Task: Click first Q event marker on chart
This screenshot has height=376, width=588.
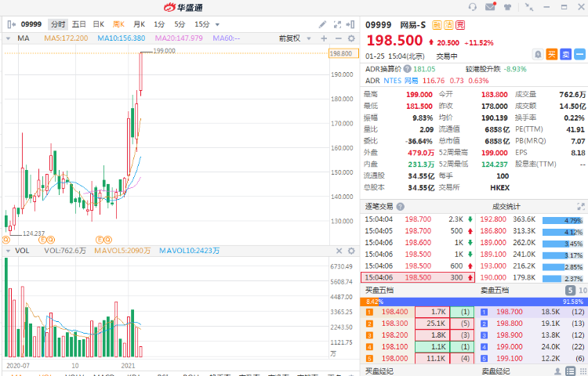Action: point(6,240)
